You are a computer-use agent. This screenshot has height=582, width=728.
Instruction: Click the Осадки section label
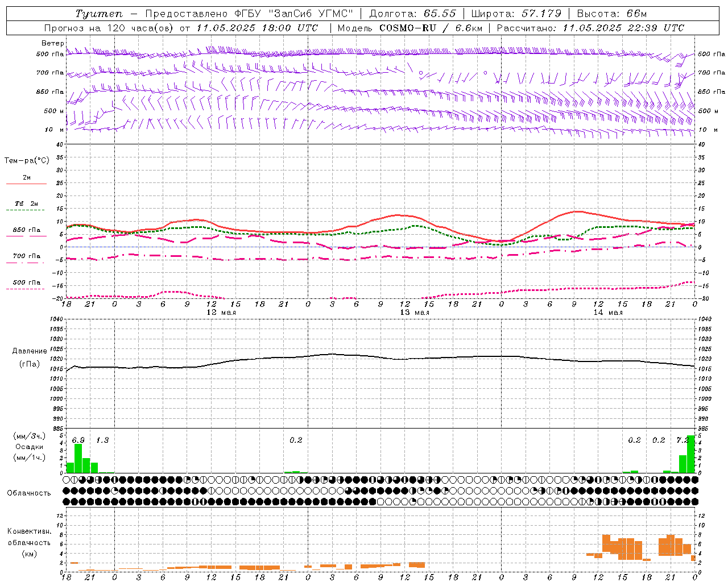(x=29, y=447)
